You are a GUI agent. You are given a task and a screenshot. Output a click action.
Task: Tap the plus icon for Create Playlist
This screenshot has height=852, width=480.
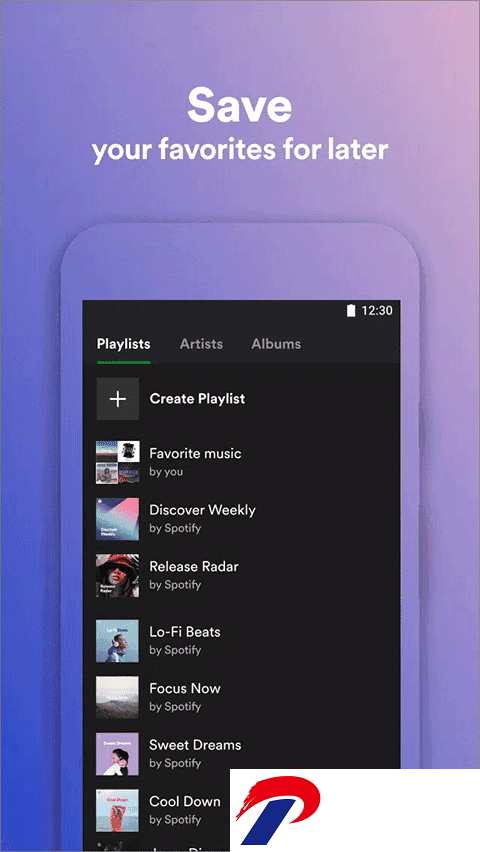(117, 399)
